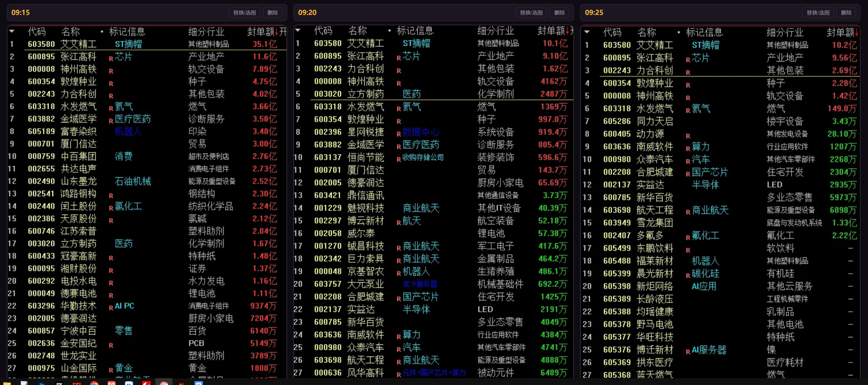
Task: Click the 氟化工 tag on 多氟多 row
Action: click(x=705, y=236)
